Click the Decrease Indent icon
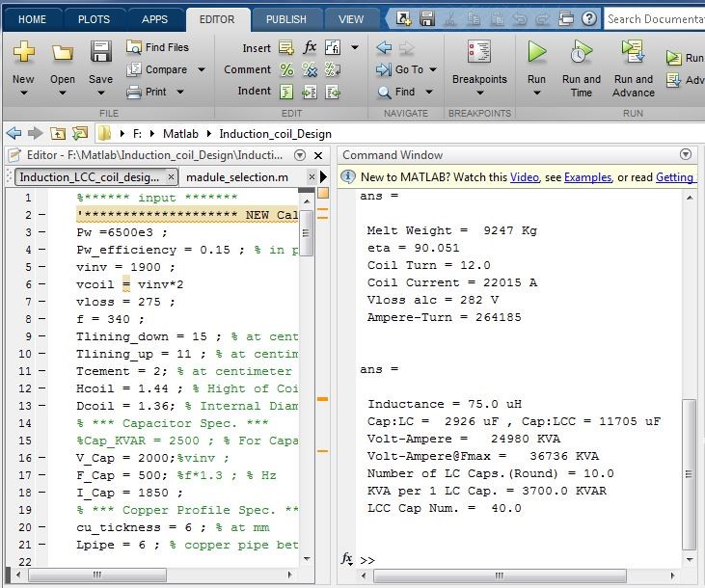Viewport: 705px width, 588px height. (333, 93)
